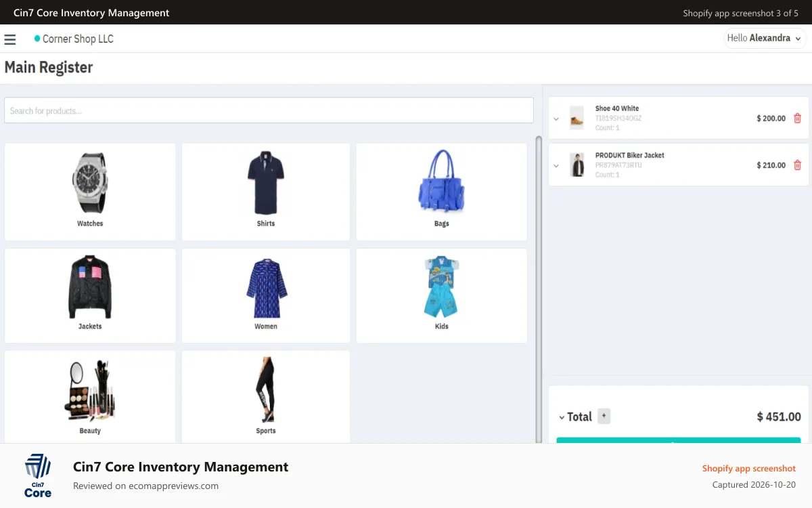The width and height of the screenshot is (812, 508).
Task: Delete Shoe 40 White from the cart
Action: (x=797, y=118)
